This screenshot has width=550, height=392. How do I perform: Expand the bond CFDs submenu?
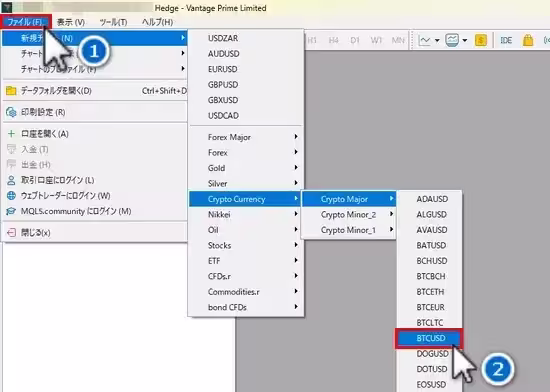click(x=246, y=307)
